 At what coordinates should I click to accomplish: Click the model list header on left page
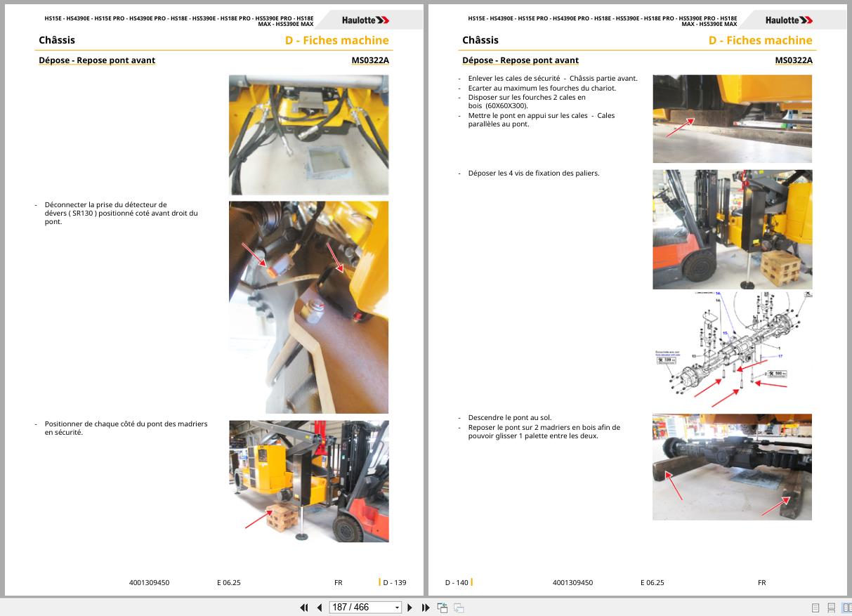[179, 21]
